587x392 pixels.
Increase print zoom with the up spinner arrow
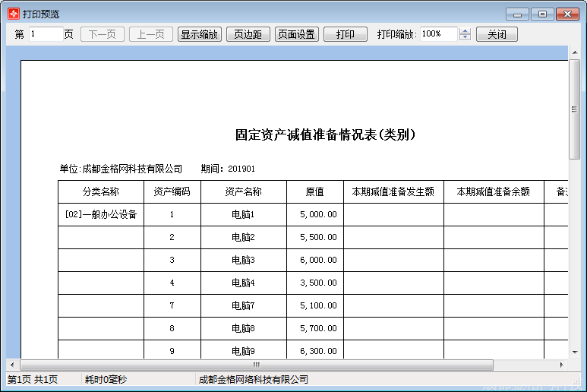465,31
